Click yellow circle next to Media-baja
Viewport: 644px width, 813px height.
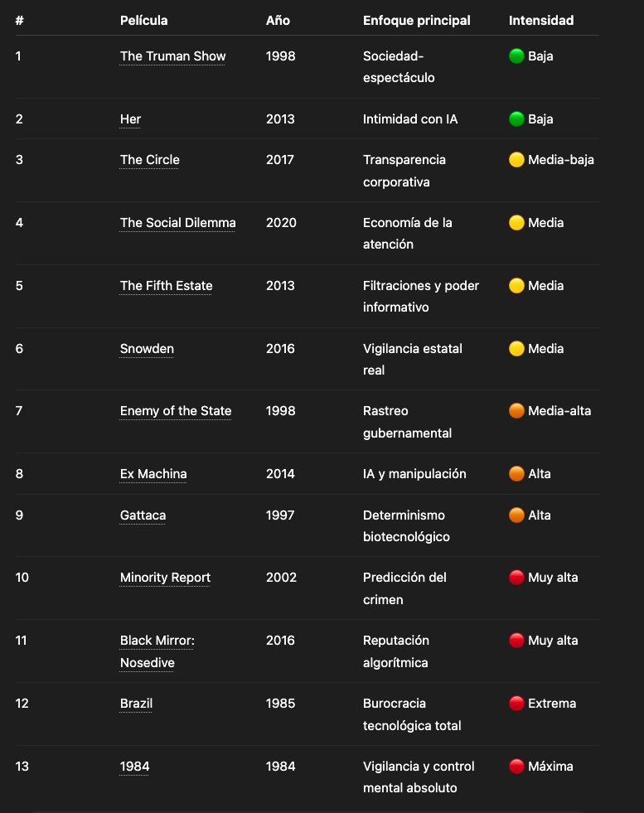point(516,160)
